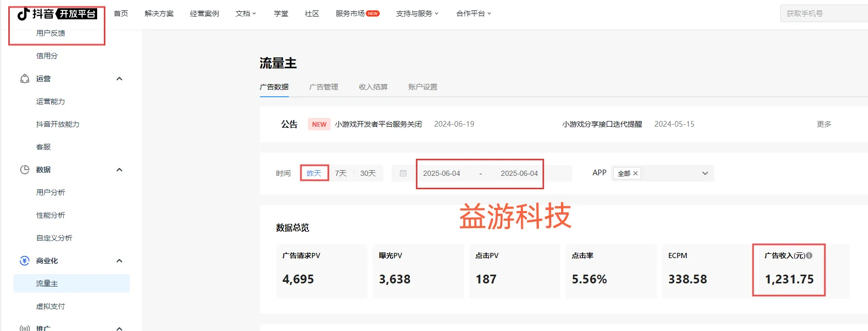Viewport: 868px width, 331px height.
Task: Open 服务市场 in top navigation
Action: click(350, 13)
